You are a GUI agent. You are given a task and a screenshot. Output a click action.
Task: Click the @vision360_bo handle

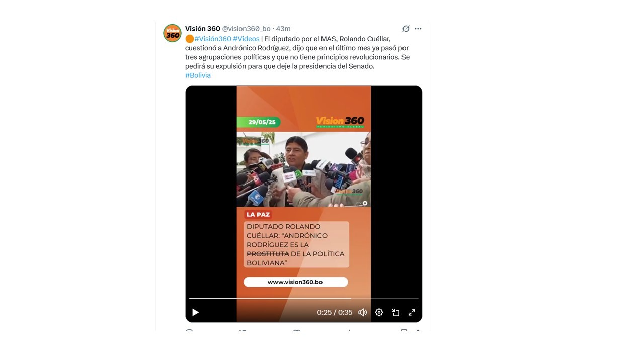[x=247, y=29]
